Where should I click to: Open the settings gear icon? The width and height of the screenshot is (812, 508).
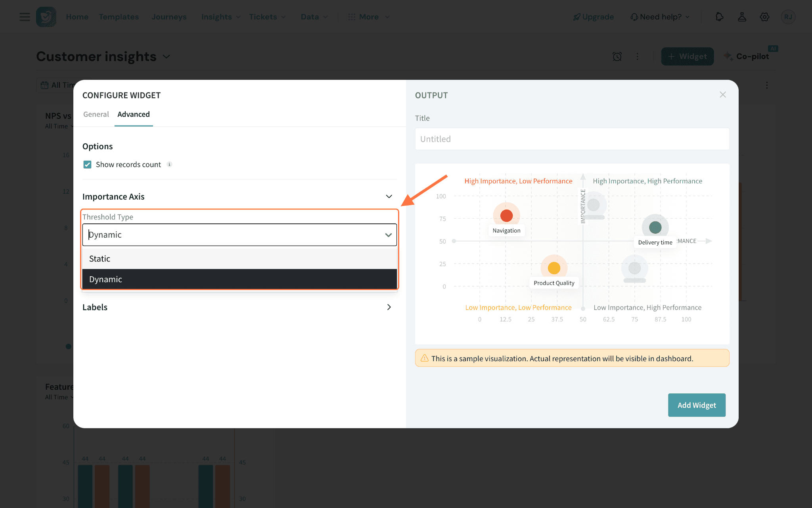764,17
